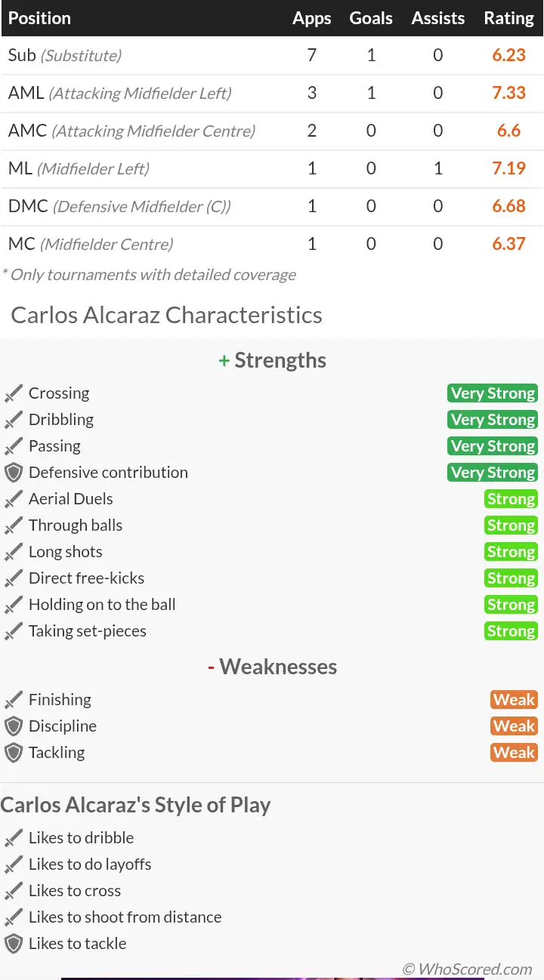Click the sword icon next to Dribbling
The image size is (544, 980).
14,420
